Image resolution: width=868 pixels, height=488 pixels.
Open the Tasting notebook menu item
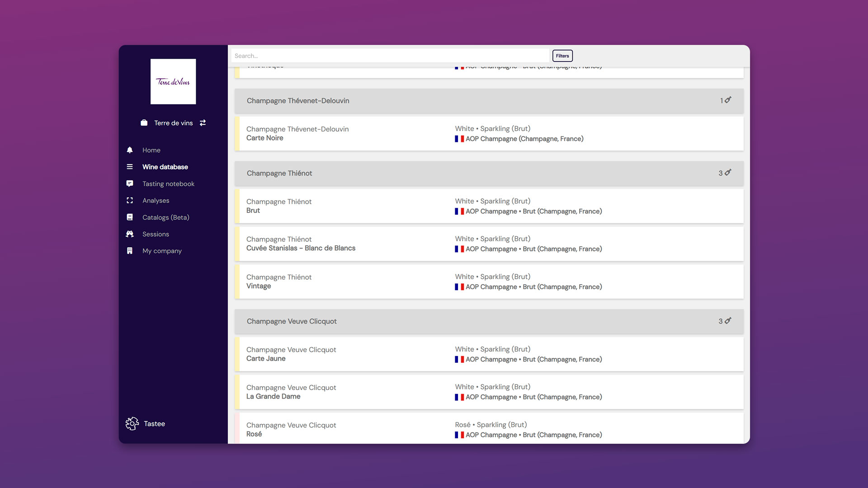pyautogui.click(x=168, y=184)
